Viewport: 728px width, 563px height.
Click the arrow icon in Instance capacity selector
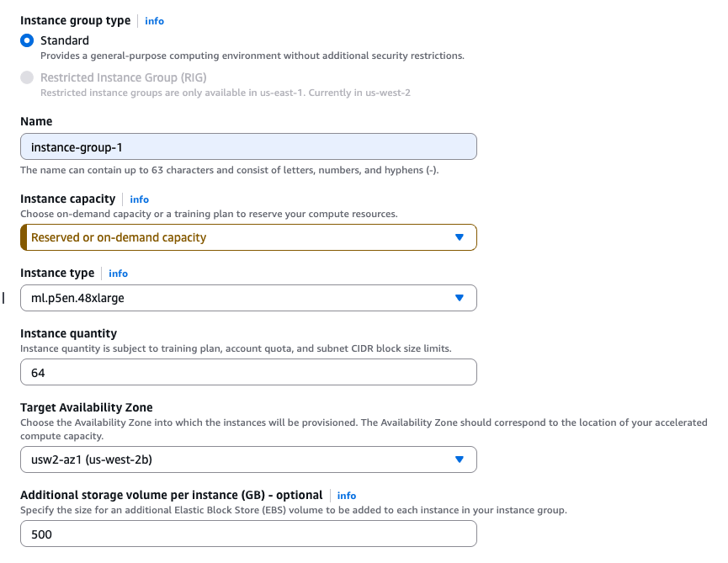coord(459,237)
